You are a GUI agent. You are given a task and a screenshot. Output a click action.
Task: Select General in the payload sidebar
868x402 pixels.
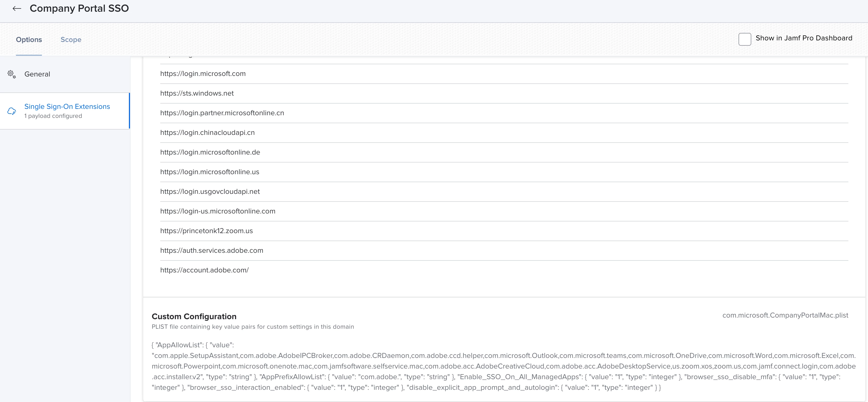point(65,74)
